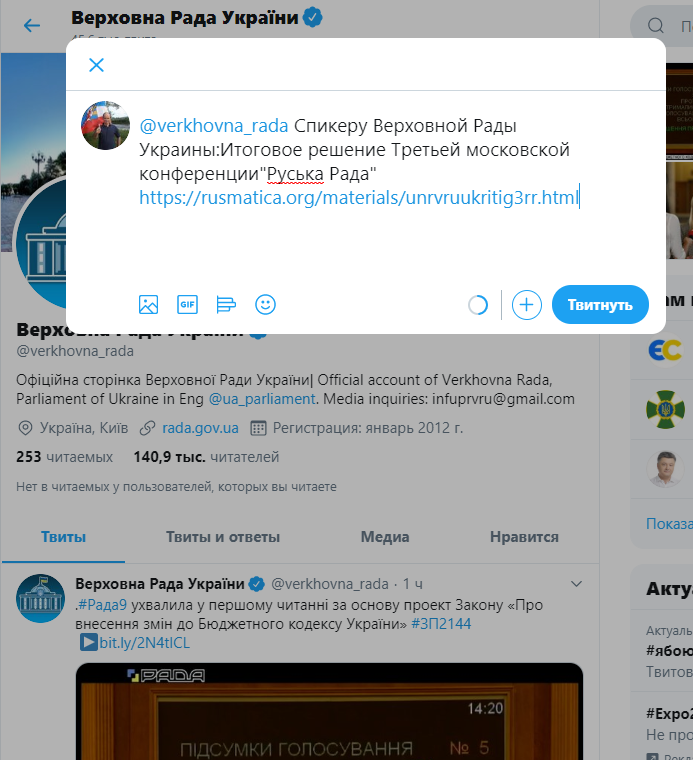The height and width of the screenshot is (760, 693).
Task: Click the Верховна Рада avatar on the tweet
Action: click(x=40, y=599)
